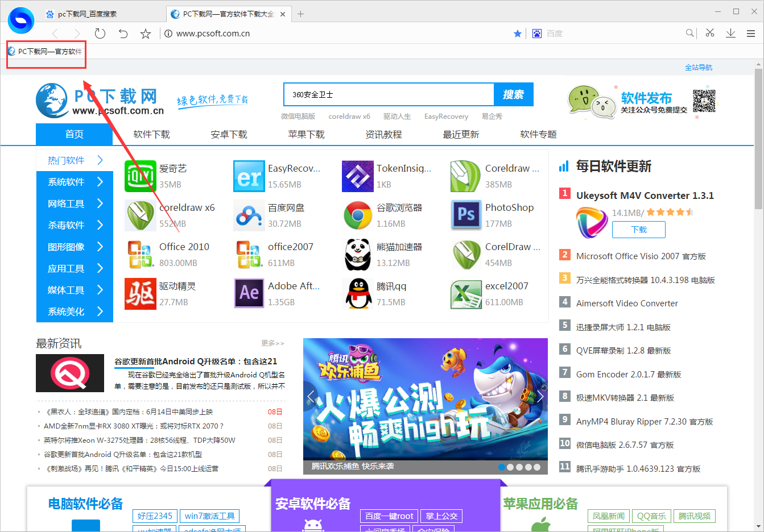
Task: Click the site search input field
Action: [389, 94]
